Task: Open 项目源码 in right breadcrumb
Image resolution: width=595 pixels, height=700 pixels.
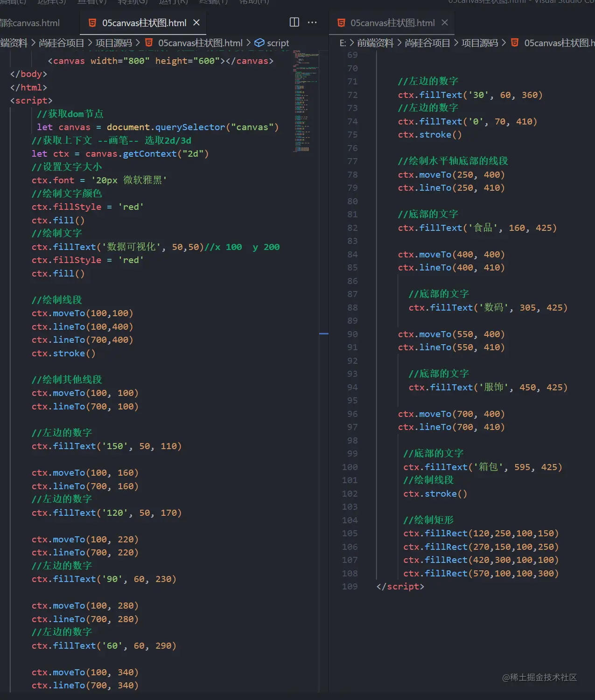Action: click(480, 43)
